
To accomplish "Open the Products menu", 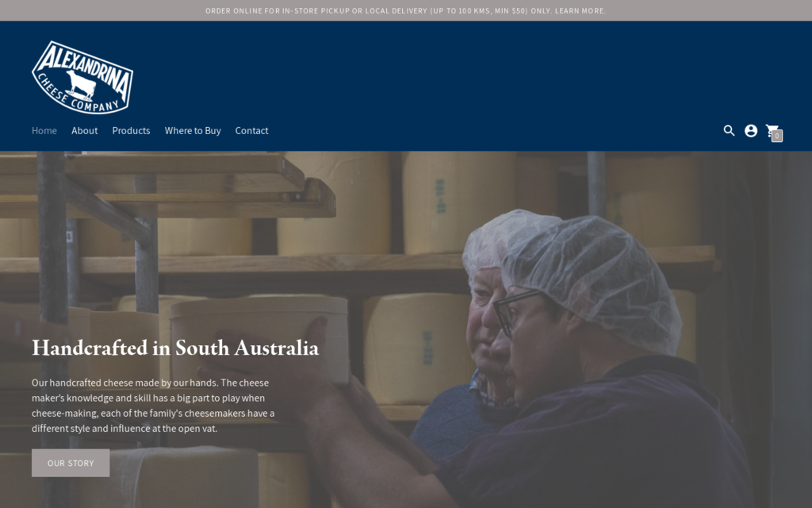I will coord(131,131).
